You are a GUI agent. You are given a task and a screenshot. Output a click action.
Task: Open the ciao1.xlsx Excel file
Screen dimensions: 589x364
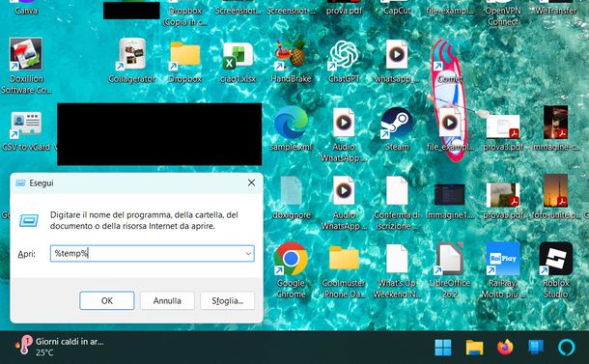point(238,56)
